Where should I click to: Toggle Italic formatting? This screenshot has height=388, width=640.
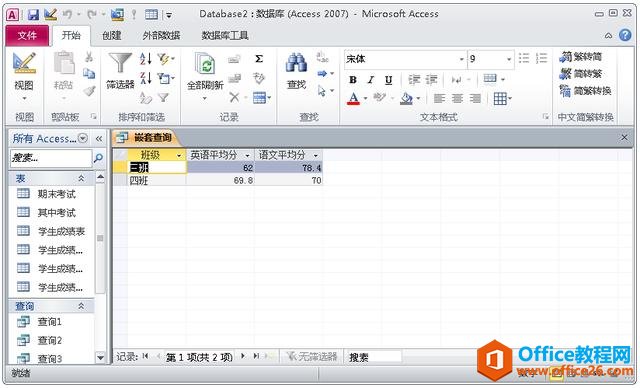tap(371, 80)
